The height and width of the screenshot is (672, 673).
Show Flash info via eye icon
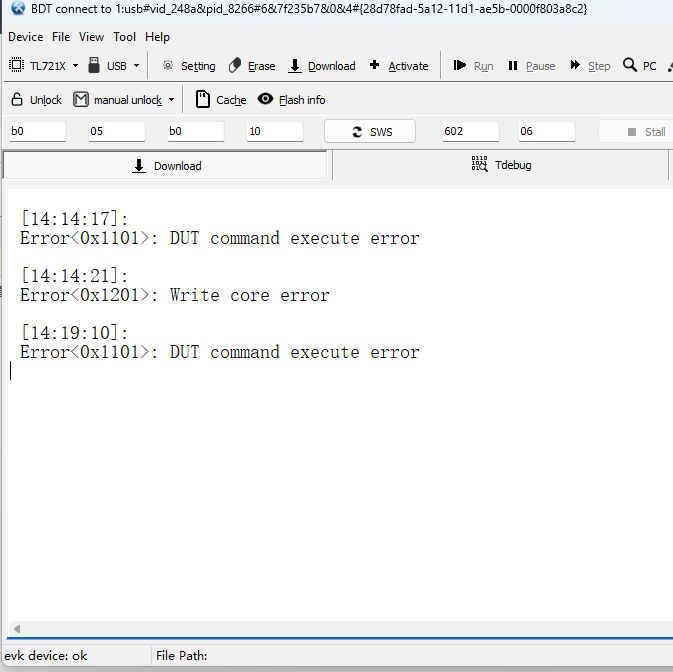(x=265, y=100)
